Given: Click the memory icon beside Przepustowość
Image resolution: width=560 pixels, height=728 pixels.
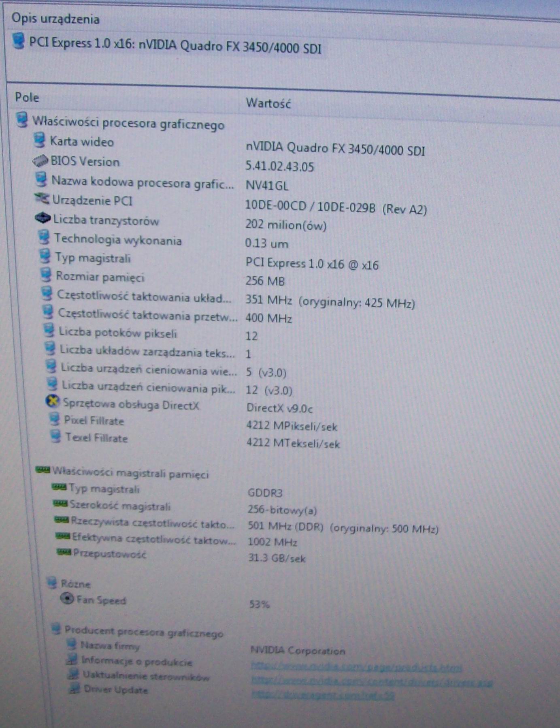Looking at the screenshot, I should click(64, 552).
